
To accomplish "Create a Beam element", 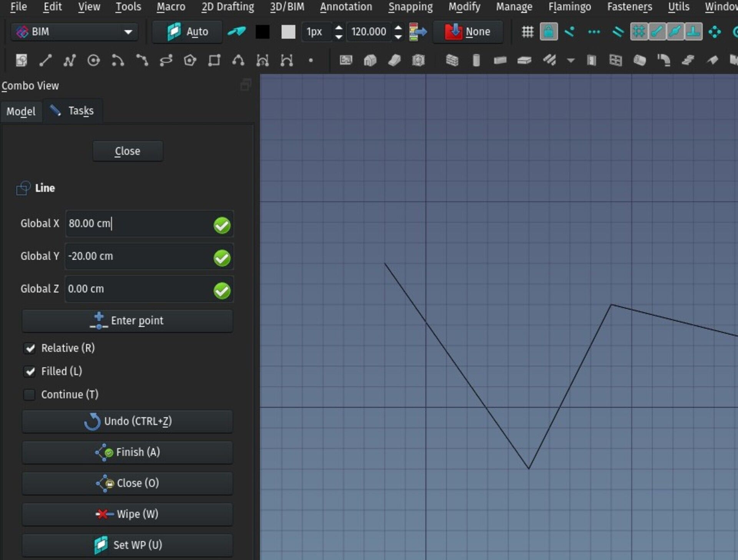I will (500, 60).
